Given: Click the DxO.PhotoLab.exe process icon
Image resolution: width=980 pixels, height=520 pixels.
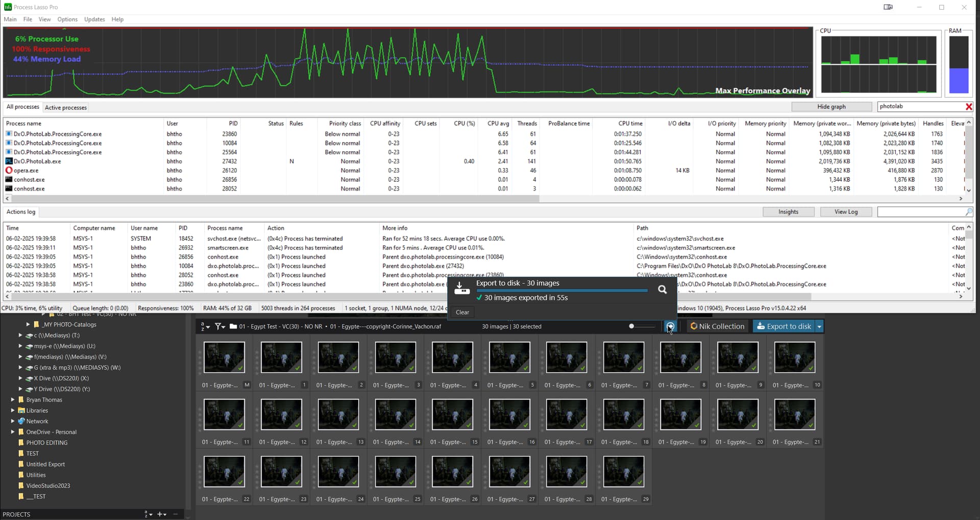Looking at the screenshot, I should [x=9, y=161].
